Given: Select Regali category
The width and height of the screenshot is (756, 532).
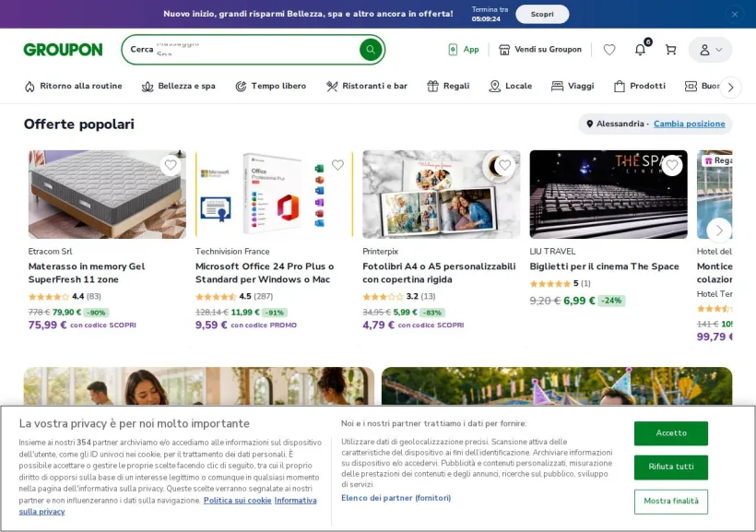Looking at the screenshot, I should pyautogui.click(x=448, y=86).
